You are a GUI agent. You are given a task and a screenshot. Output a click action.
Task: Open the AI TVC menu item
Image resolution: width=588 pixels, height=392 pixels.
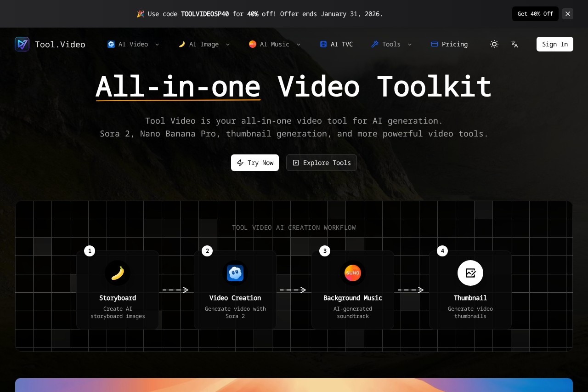(x=336, y=44)
